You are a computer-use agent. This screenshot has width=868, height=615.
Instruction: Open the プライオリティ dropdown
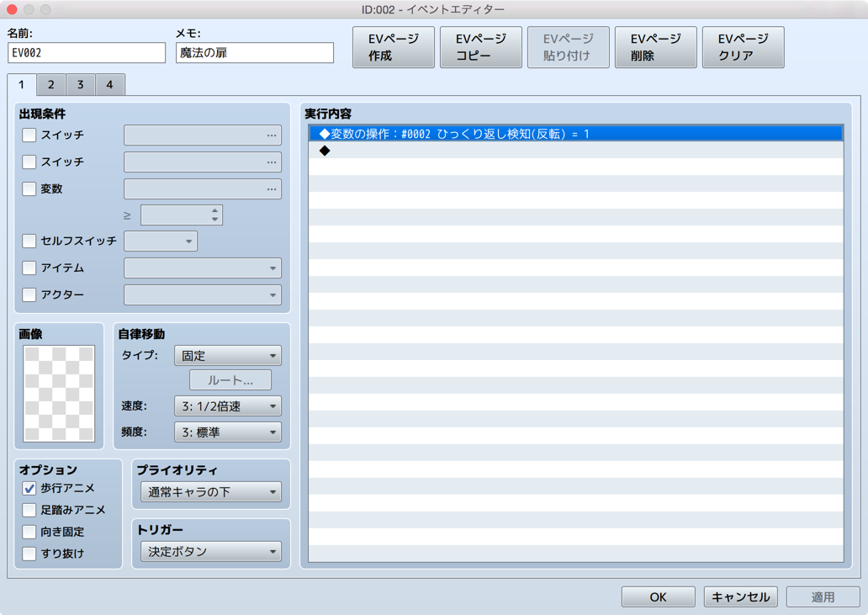209,491
